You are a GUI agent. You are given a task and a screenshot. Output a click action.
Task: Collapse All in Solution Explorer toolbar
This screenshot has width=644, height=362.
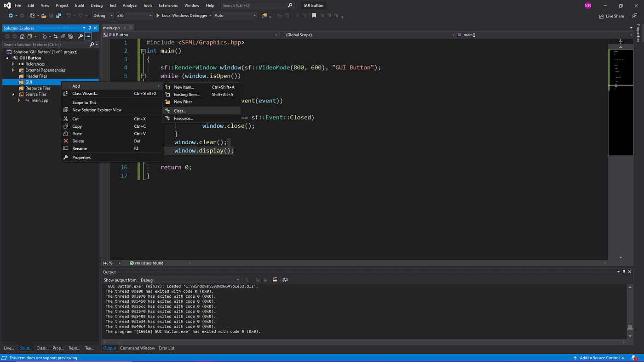63,36
